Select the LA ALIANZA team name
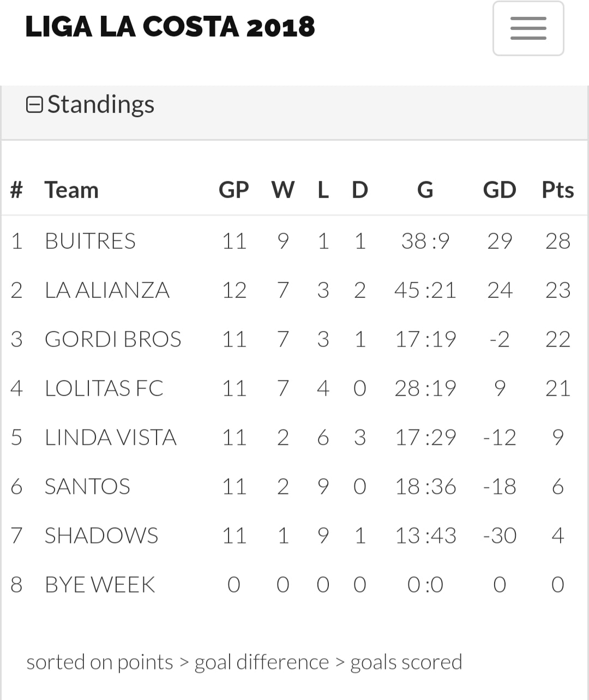Viewport: 589px width, 700px height. [107, 290]
